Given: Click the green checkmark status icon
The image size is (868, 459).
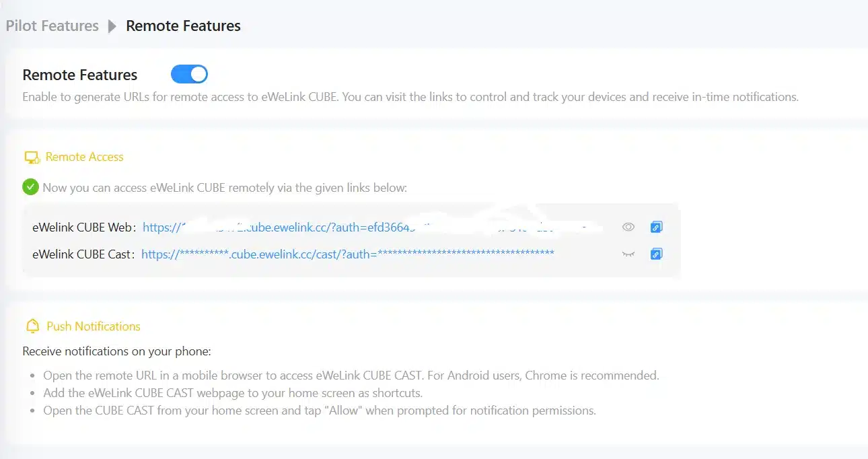Looking at the screenshot, I should [x=30, y=187].
